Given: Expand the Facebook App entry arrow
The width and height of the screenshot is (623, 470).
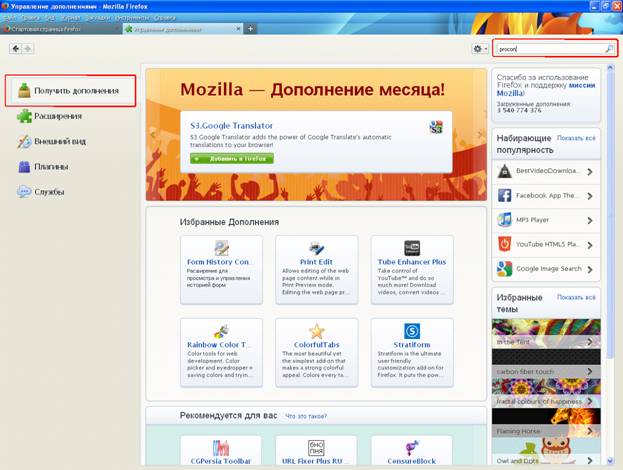Looking at the screenshot, I should coord(590,196).
